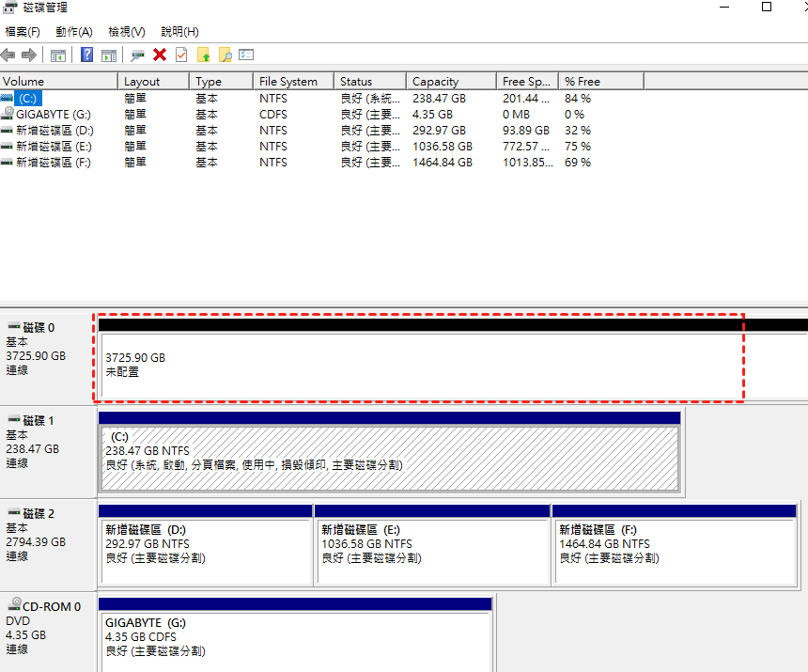The width and height of the screenshot is (808, 672).
Task: Click the Forward arrow toolbar icon
Action: coord(29,55)
